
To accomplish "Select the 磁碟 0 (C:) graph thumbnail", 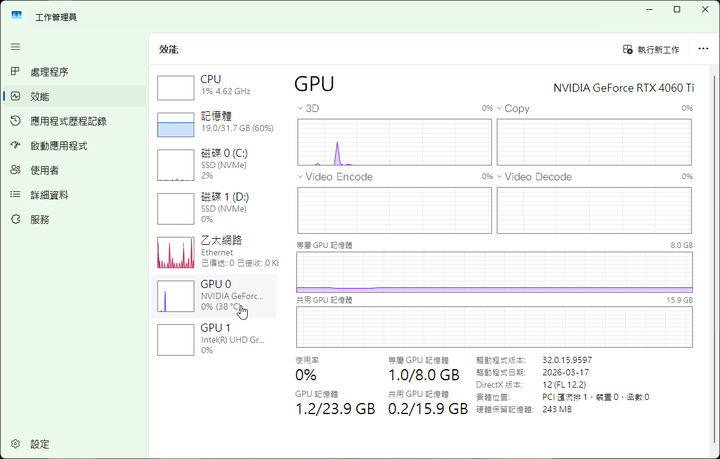I will point(175,165).
